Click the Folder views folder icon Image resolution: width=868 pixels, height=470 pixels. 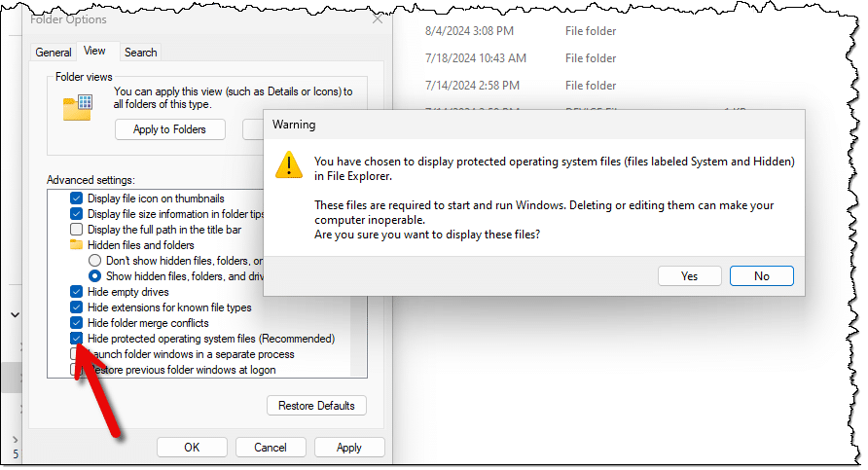(x=77, y=107)
